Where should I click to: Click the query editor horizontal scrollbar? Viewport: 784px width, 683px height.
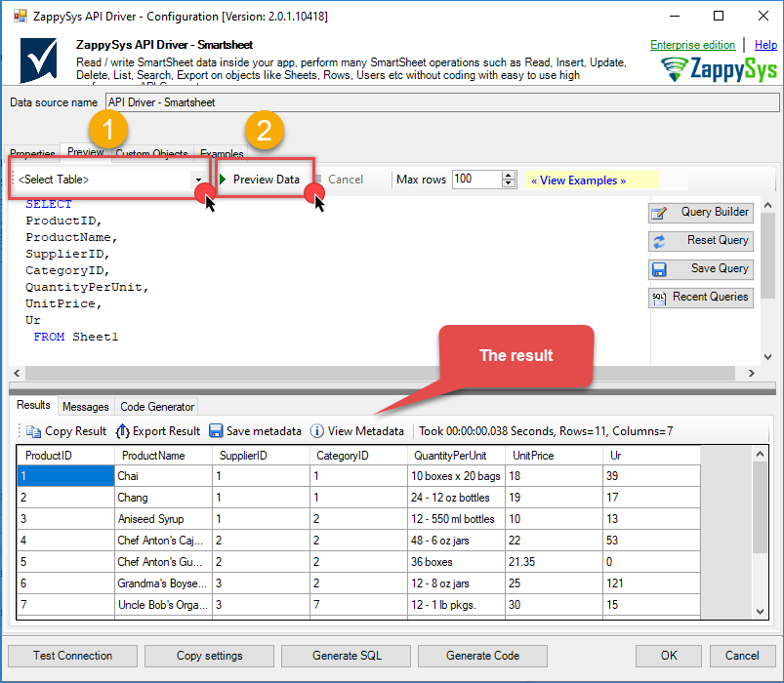[380, 374]
